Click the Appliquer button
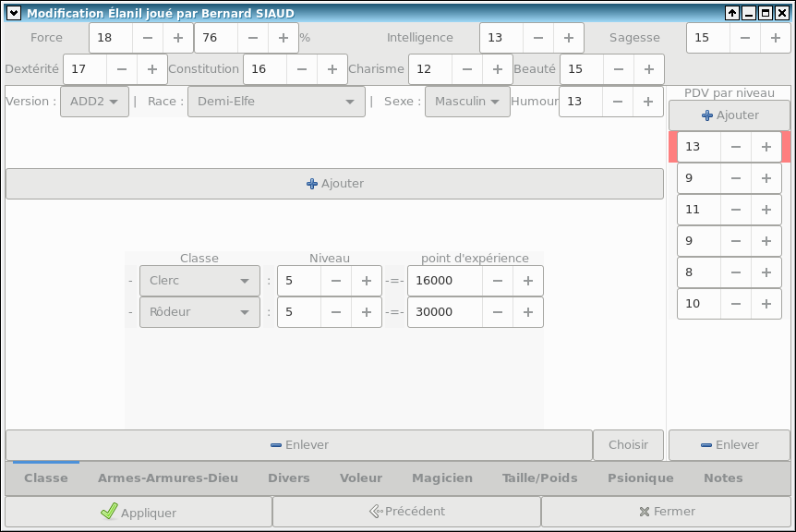 139,512
